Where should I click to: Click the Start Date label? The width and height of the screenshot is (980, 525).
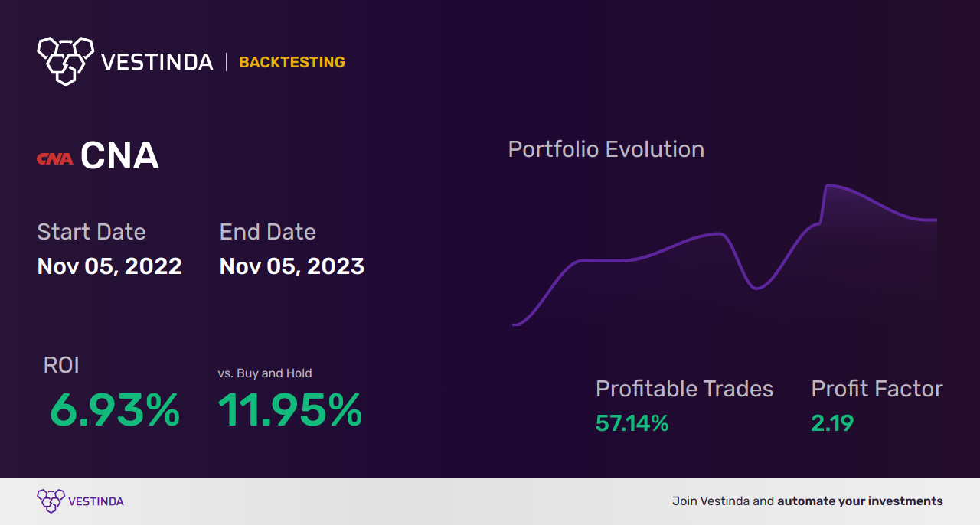point(91,232)
